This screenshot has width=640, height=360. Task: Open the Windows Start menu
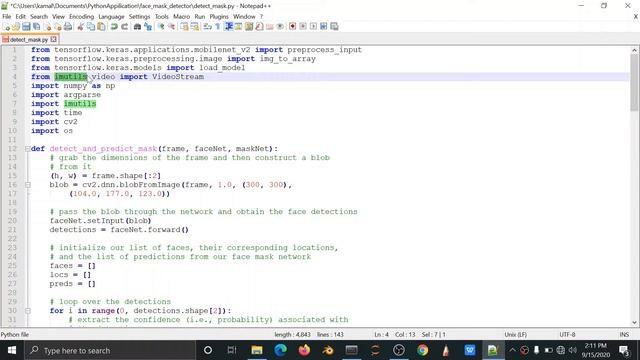point(12,350)
